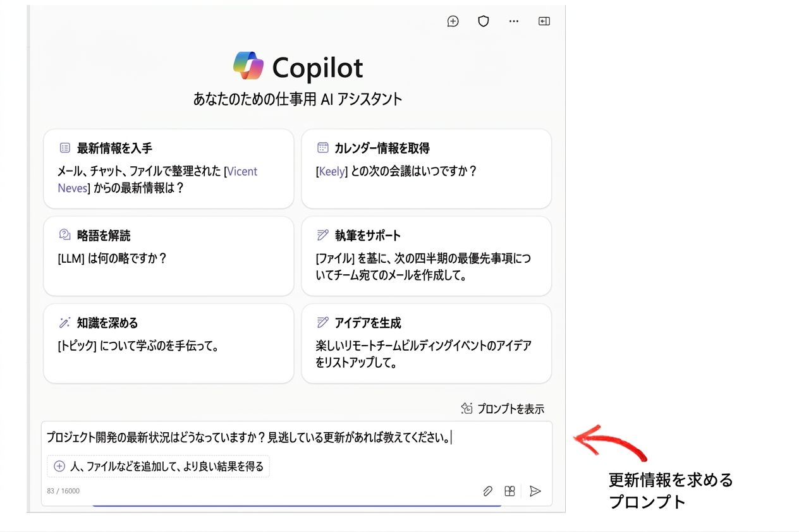
Task: Click the text 楽しいリモートチームビルディングイベントのアイデア
Action: [424, 346]
